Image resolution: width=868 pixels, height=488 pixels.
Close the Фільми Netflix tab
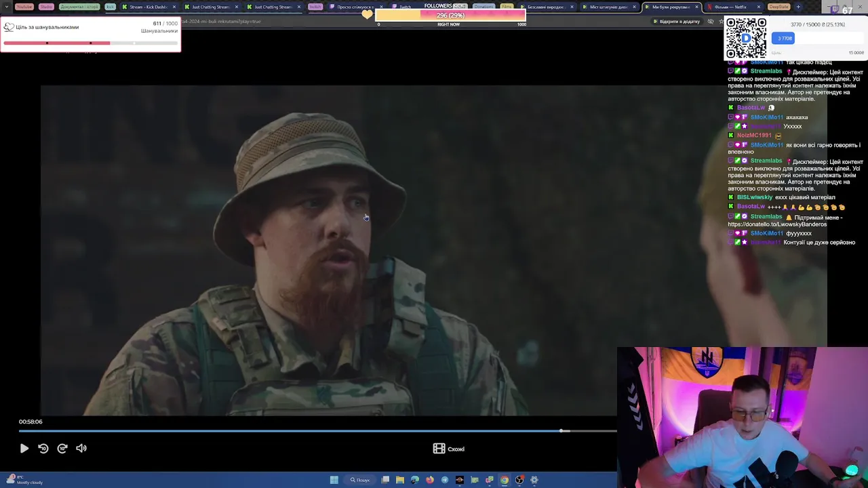(x=759, y=7)
